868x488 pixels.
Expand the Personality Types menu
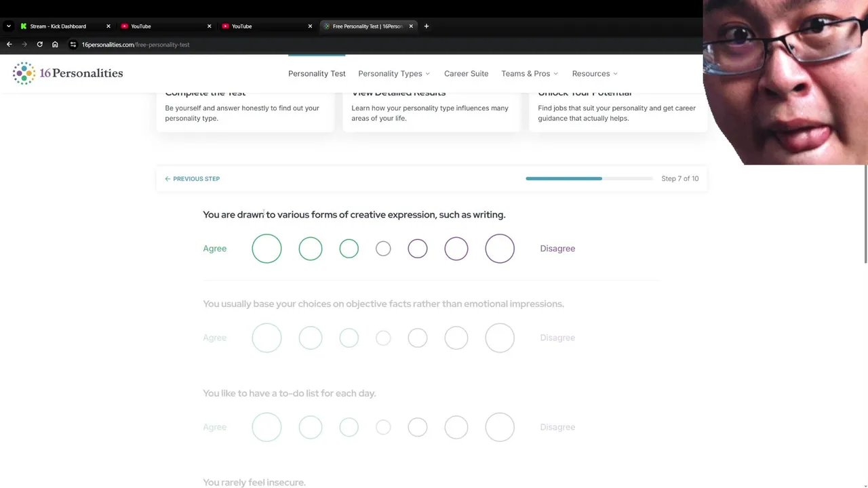click(394, 74)
